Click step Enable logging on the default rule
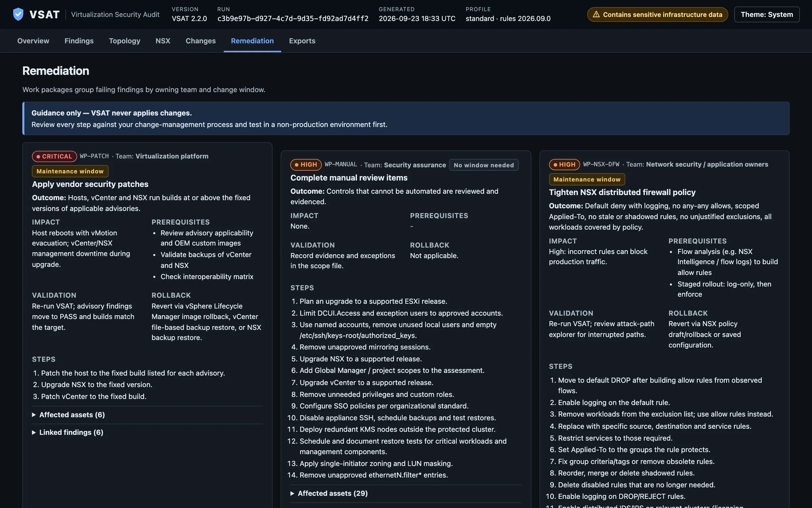Image resolution: width=812 pixels, height=508 pixels. pyautogui.click(x=614, y=403)
